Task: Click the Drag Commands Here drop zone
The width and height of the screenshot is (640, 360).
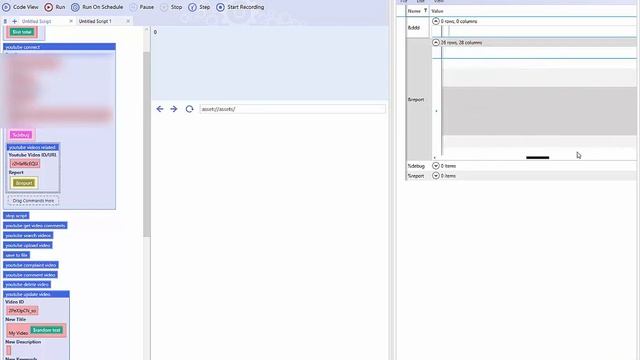Action: (33, 201)
